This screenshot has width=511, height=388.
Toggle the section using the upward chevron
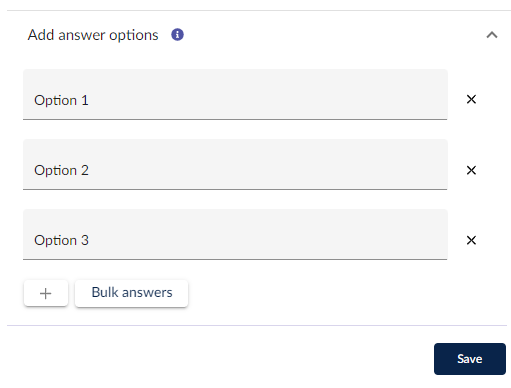point(492,35)
